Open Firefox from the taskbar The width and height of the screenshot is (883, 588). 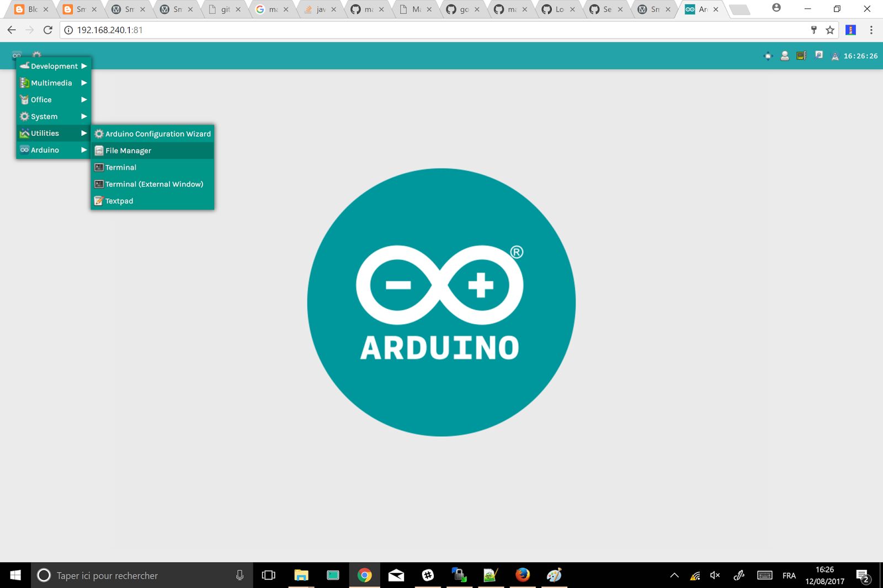coord(523,575)
